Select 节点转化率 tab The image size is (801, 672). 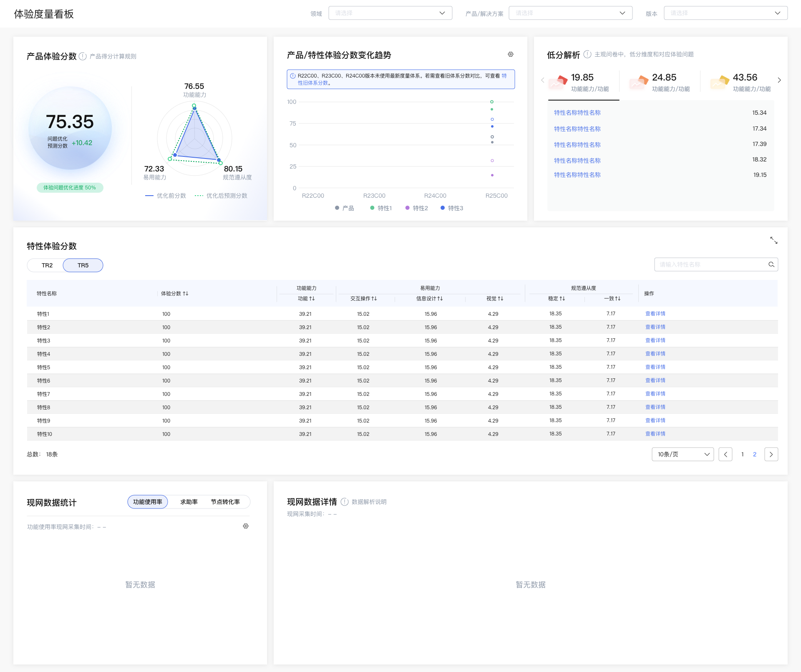click(x=225, y=502)
